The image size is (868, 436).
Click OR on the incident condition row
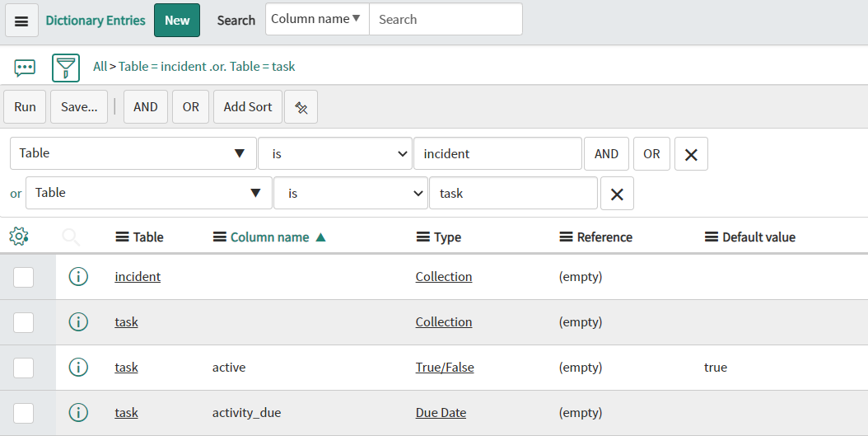(651, 154)
